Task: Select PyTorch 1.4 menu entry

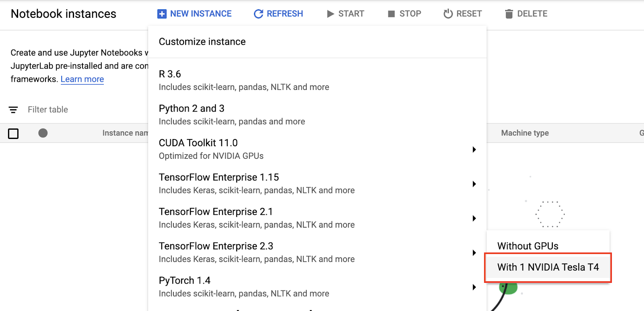Action: coord(317,287)
